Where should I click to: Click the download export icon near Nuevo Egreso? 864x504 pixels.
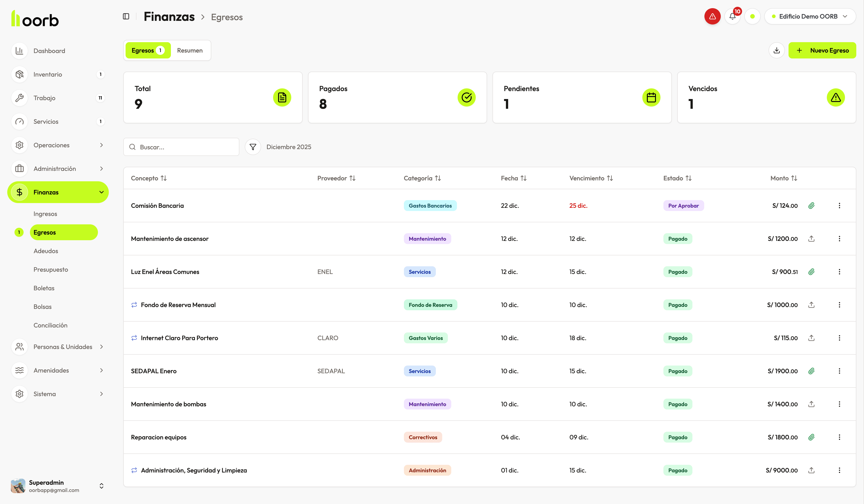coord(777,50)
